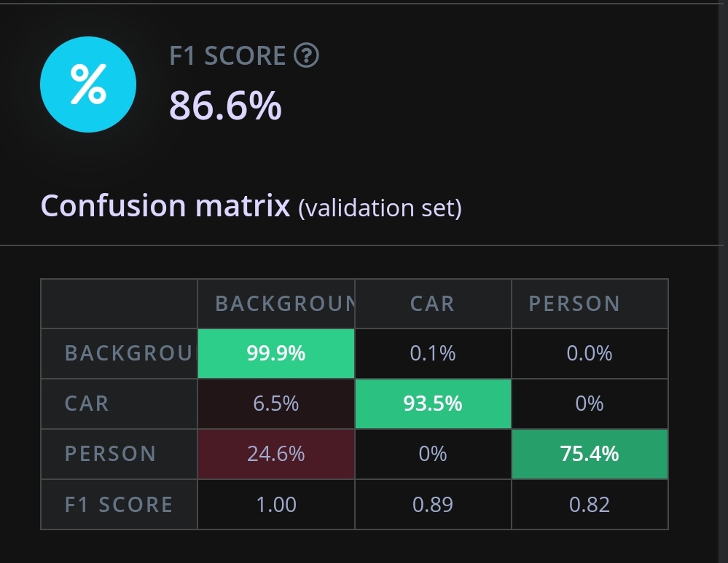Click the BACKGROUND column header

pos(276,304)
